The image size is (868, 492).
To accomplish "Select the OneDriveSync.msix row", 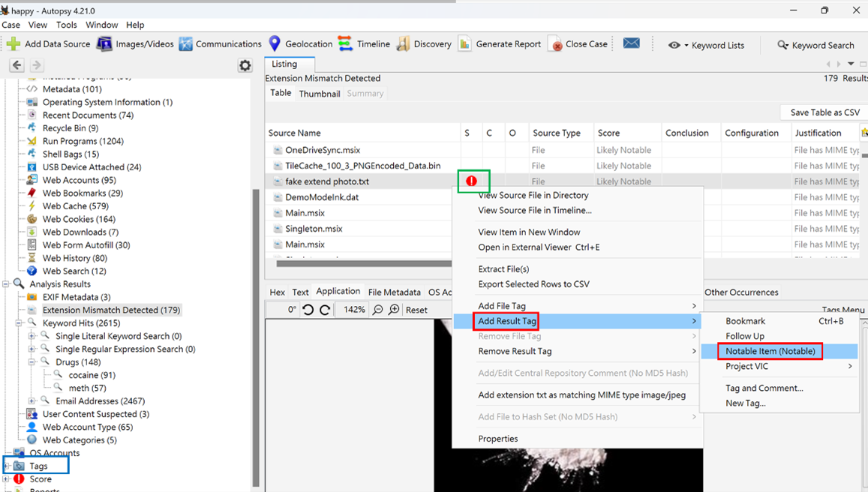I will [x=323, y=150].
